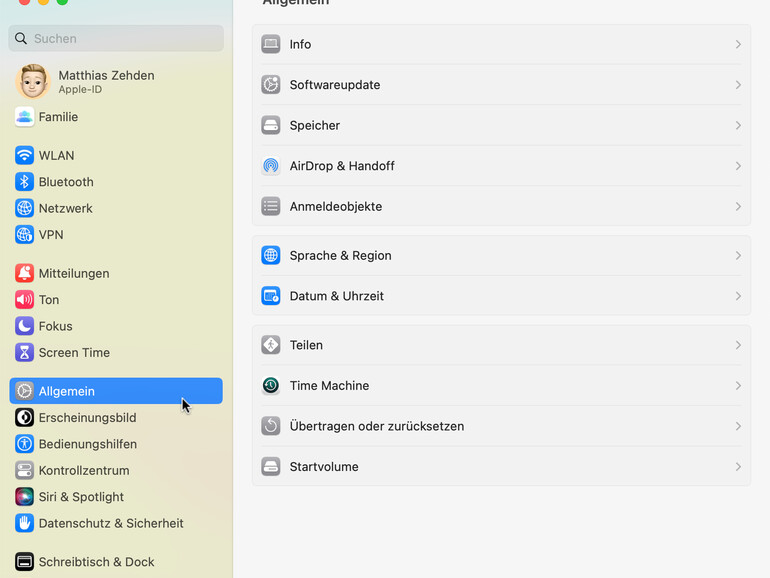
Task: Open Datum & Uhrzeit via chevron
Action: 738,296
